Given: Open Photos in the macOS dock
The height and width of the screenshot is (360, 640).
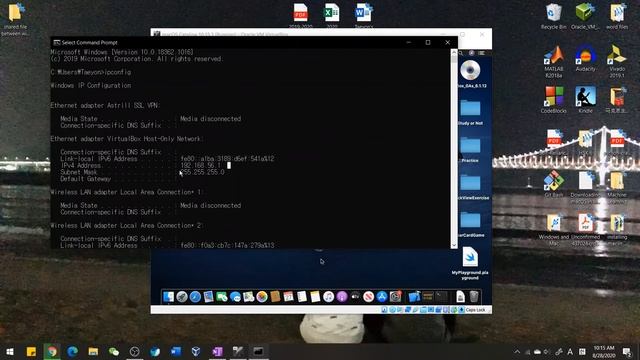Looking at the screenshot, I should (262, 297).
